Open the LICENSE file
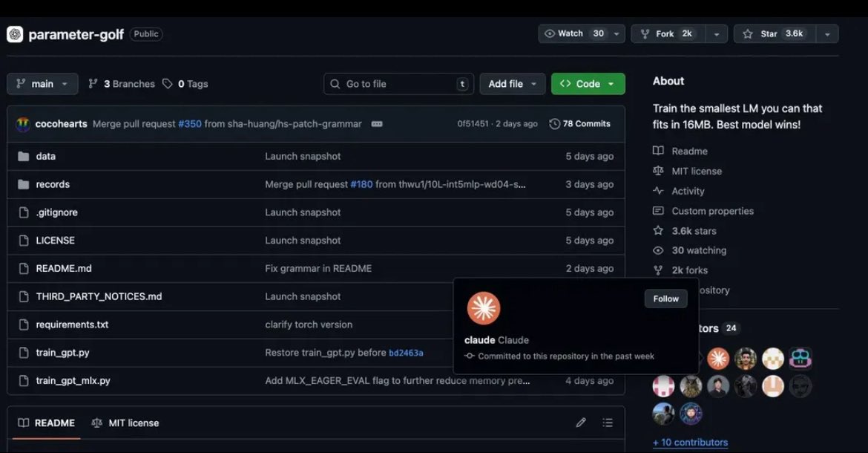Image resolution: width=868 pixels, height=453 pixels. 56,241
